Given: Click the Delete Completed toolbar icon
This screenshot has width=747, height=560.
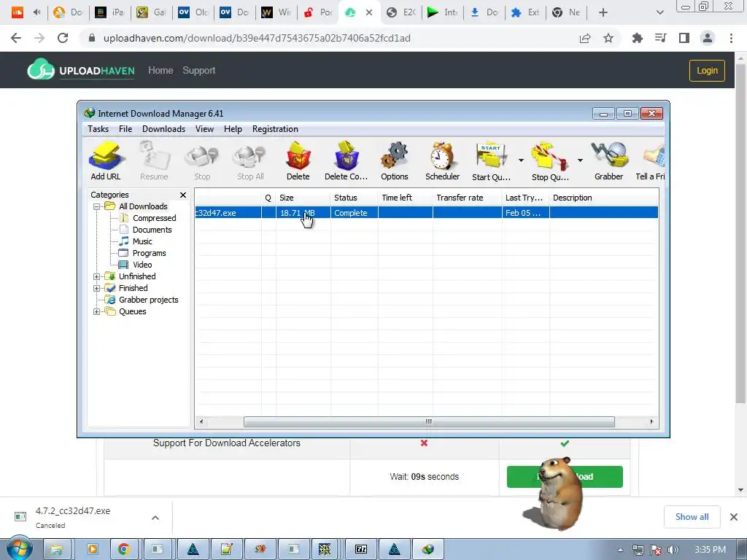Looking at the screenshot, I should 346,160.
